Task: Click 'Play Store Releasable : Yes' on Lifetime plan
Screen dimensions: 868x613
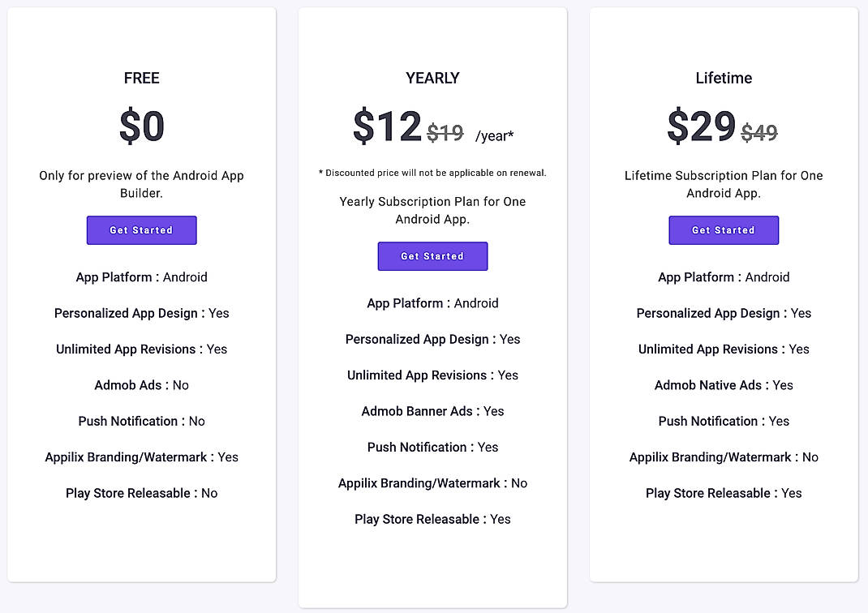Action: point(723,493)
